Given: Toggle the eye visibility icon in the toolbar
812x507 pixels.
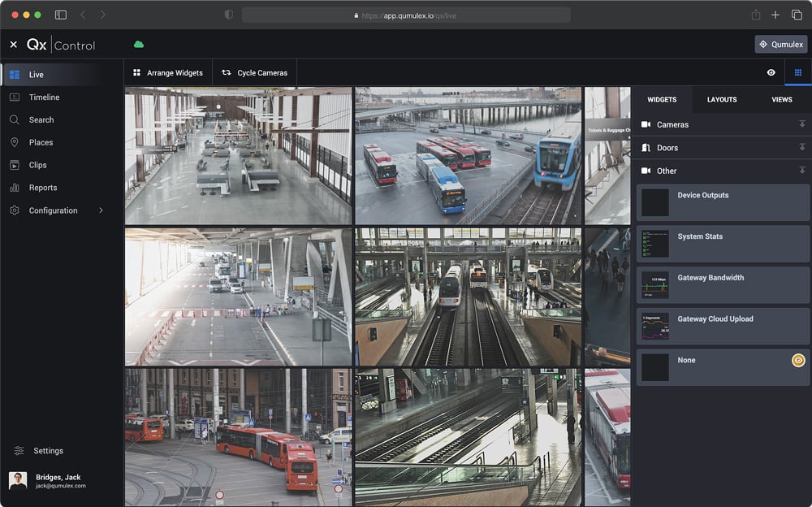Looking at the screenshot, I should click(771, 72).
